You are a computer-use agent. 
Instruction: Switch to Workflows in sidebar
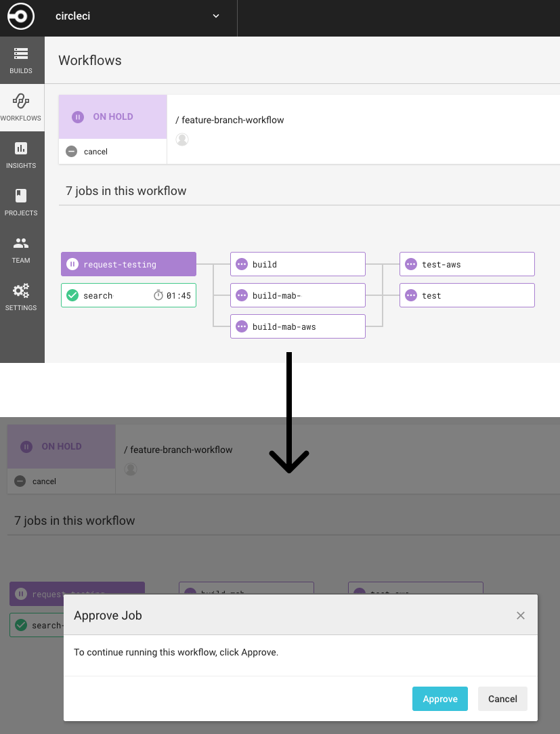(21, 108)
